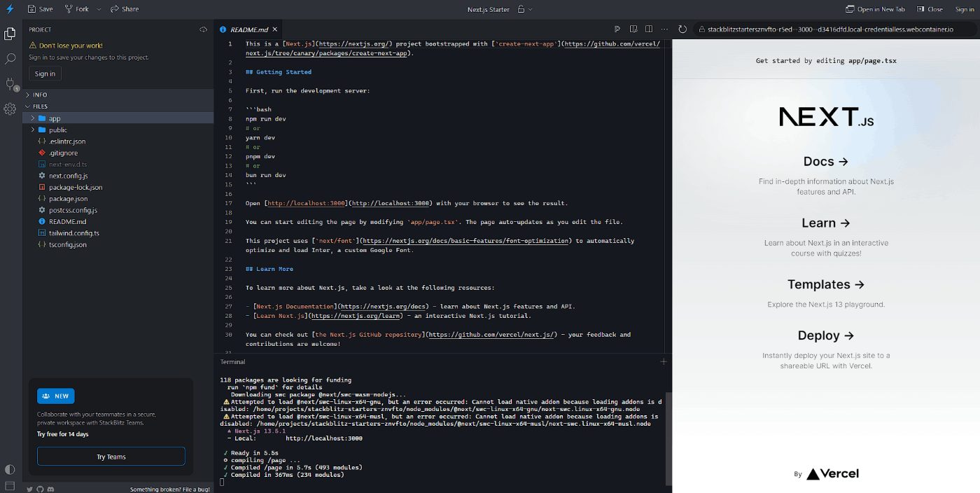Click the NEXT.js logo in preview

click(x=826, y=116)
